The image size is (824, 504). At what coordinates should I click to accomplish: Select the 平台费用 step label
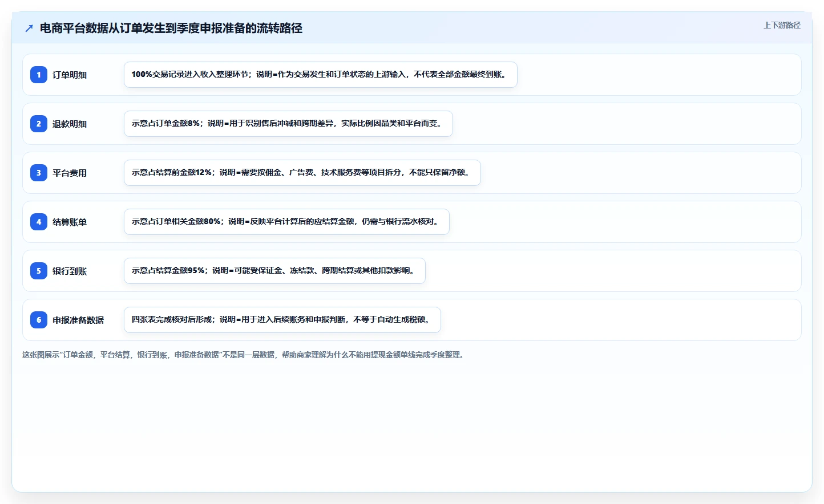click(70, 173)
